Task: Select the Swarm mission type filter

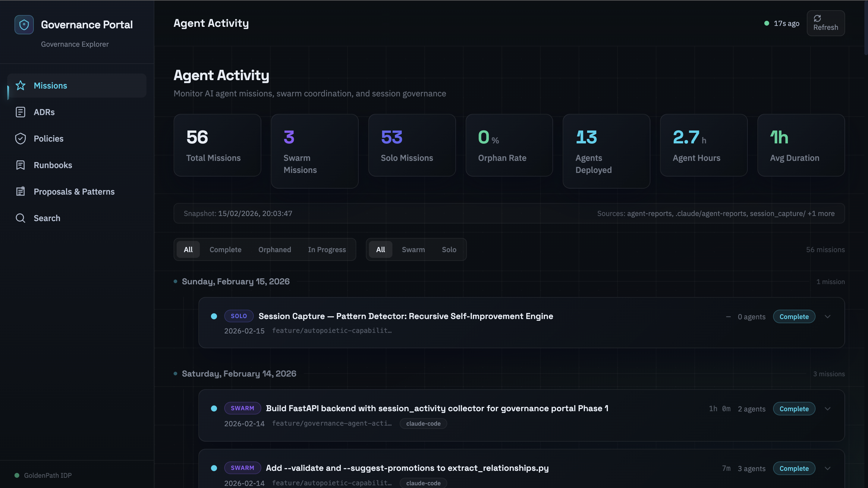Action: point(413,249)
